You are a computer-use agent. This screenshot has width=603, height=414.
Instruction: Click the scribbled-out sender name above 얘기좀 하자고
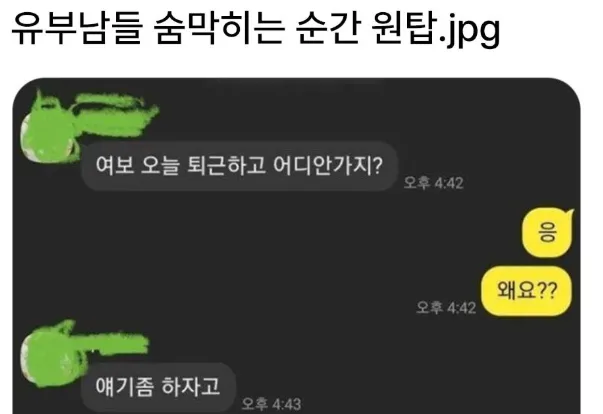point(112,342)
